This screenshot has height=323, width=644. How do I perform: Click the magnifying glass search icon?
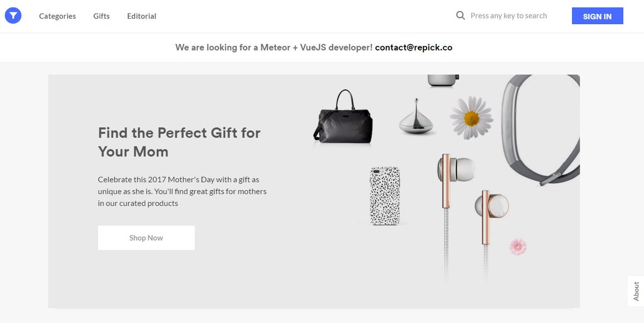pyautogui.click(x=460, y=16)
